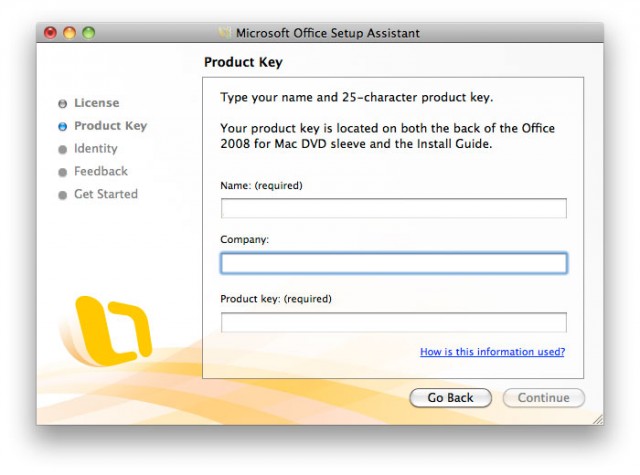Image resolution: width=640 pixels, height=475 pixels.
Task: Focus the Product key field
Action: [394, 322]
